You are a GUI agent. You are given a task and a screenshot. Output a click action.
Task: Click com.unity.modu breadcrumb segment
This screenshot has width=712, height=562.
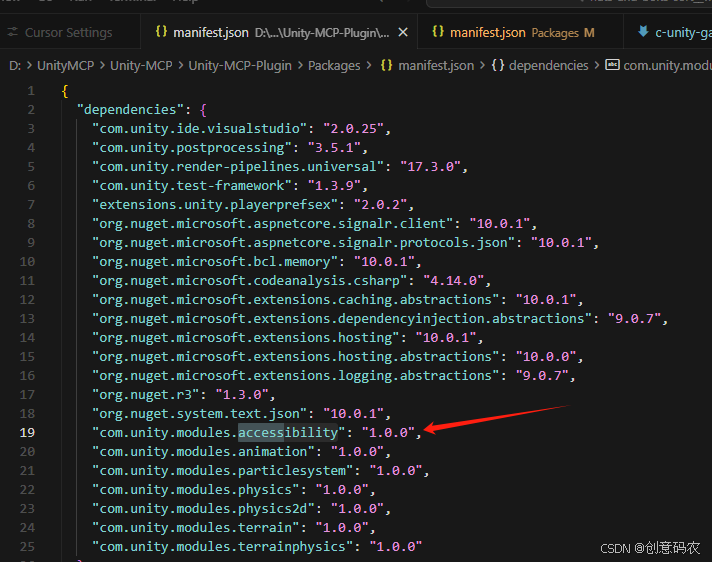pos(668,66)
